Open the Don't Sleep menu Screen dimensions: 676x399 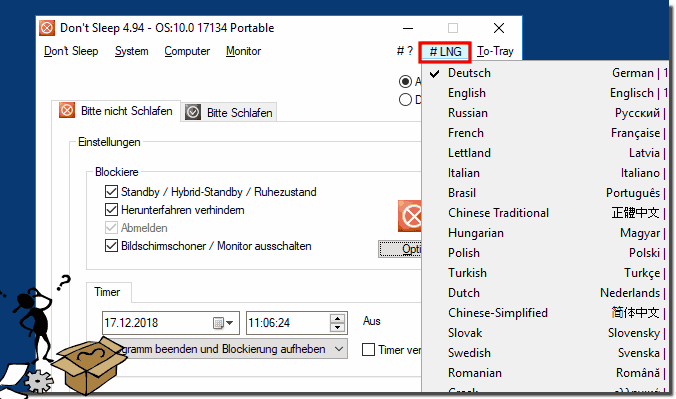71,51
